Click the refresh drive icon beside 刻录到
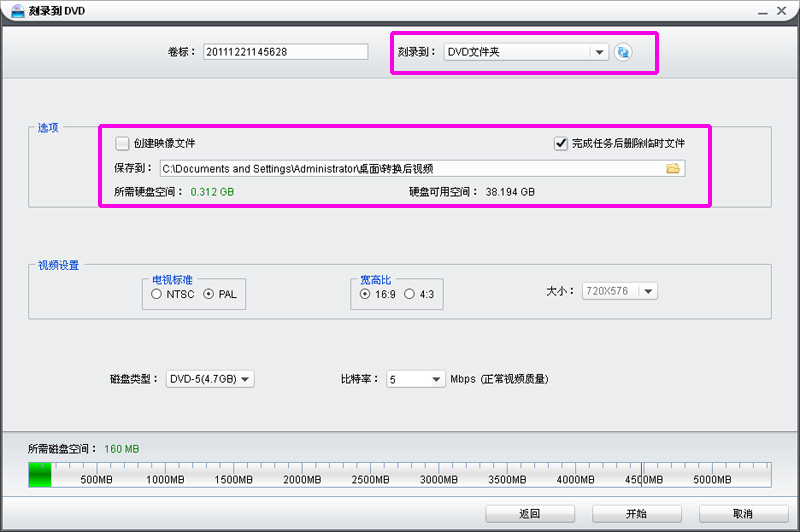Image resolution: width=800 pixels, height=532 pixels. (x=622, y=52)
